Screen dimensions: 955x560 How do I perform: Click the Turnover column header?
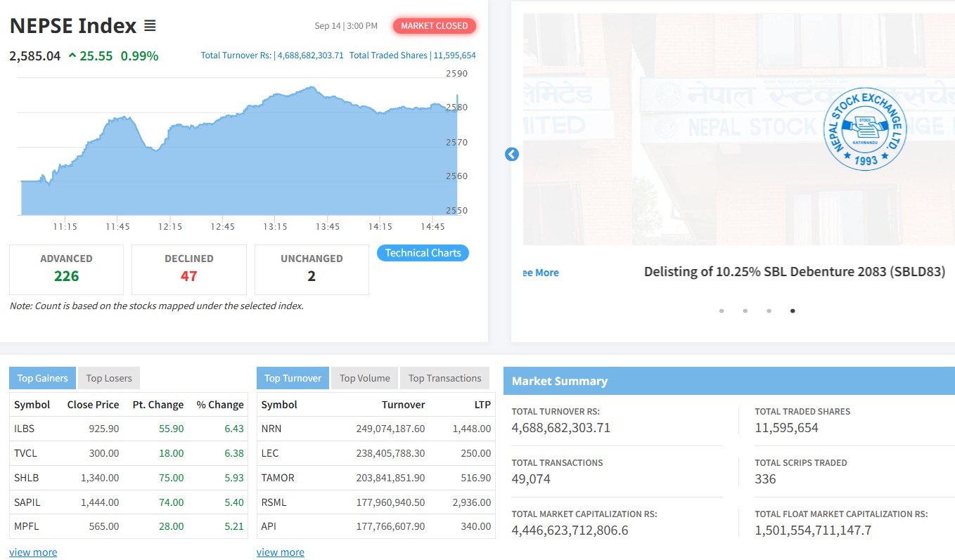pos(403,405)
